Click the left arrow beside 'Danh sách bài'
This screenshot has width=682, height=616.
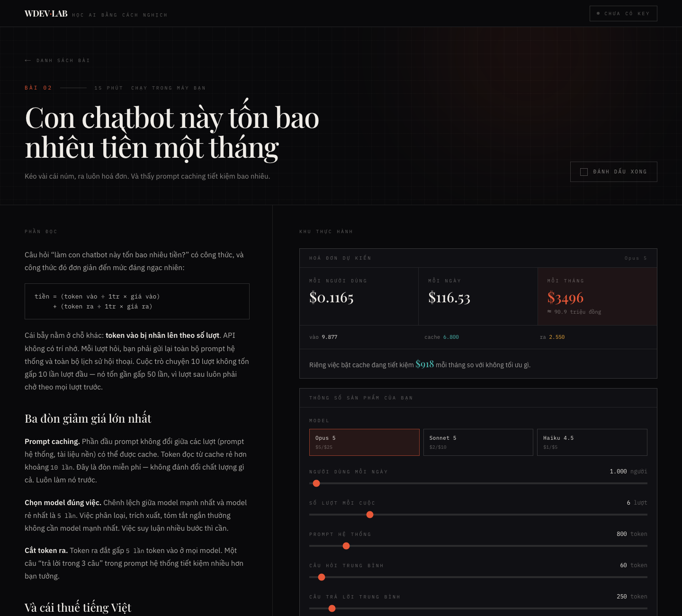(28, 61)
